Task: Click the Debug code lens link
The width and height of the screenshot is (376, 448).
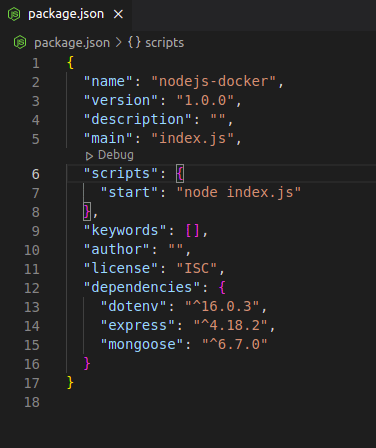Action: (116, 155)
